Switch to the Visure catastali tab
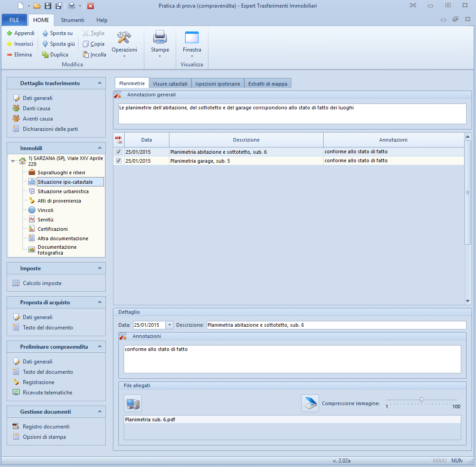476x467 pixels. (170, 83)
